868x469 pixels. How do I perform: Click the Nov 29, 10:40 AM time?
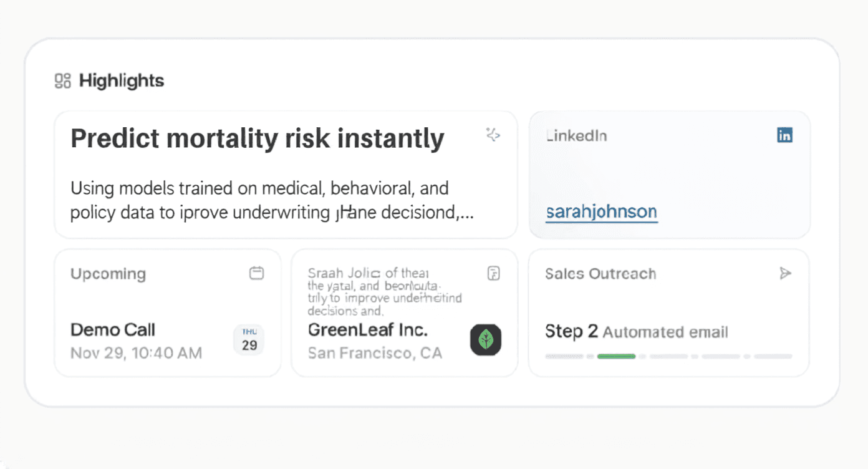tap(136, 353)
